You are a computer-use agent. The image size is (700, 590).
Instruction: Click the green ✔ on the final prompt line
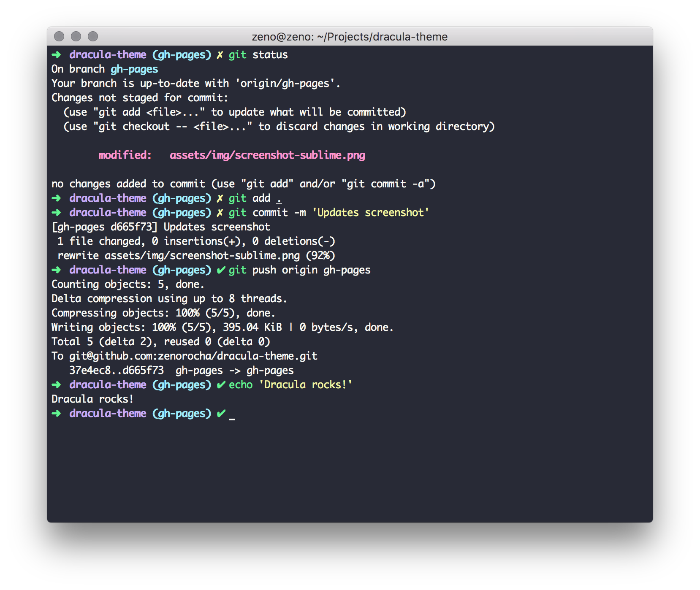click(x=220, y=413)
